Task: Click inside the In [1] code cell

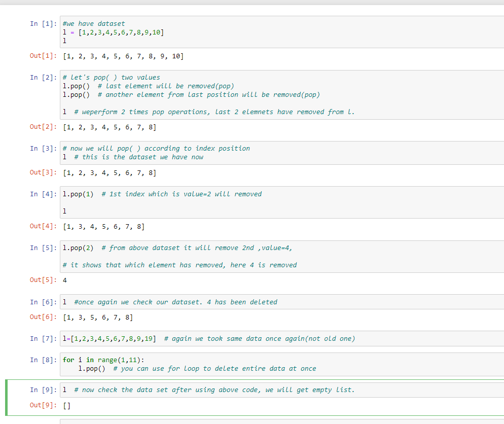Action: [x=282, y=32]
